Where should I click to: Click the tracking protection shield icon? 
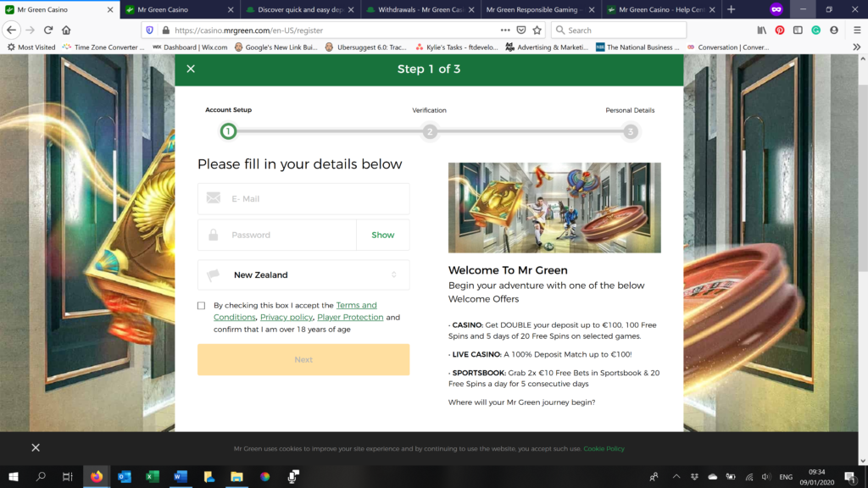pyautogui.click(x=149, y=30)
